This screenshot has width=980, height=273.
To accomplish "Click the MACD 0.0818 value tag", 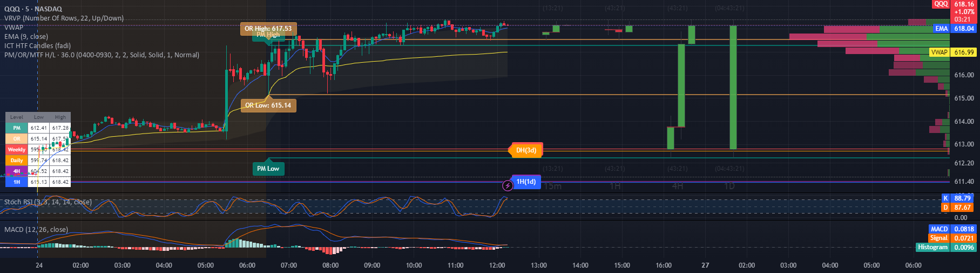I will point(954,229).
